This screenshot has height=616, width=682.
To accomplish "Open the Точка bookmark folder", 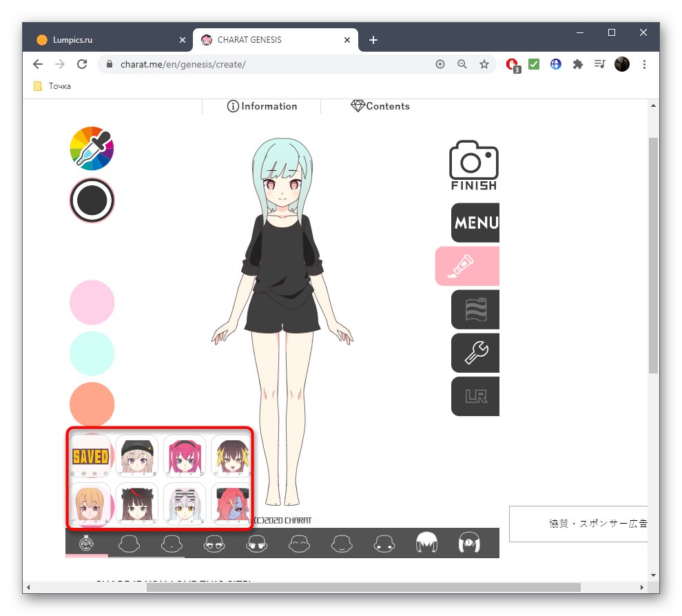I will pos(52,86).
